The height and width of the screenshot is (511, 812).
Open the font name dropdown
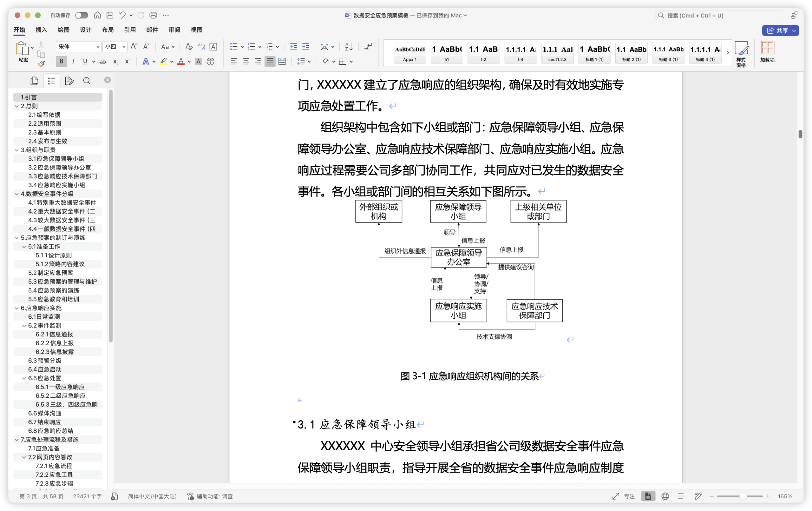click(x=98, y=47)
